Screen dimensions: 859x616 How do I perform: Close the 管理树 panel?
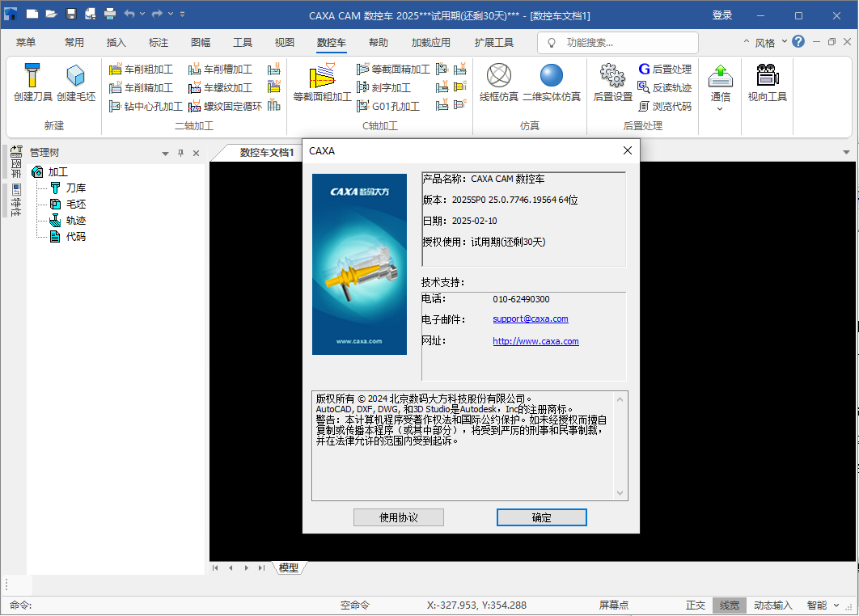pos(196,154)
